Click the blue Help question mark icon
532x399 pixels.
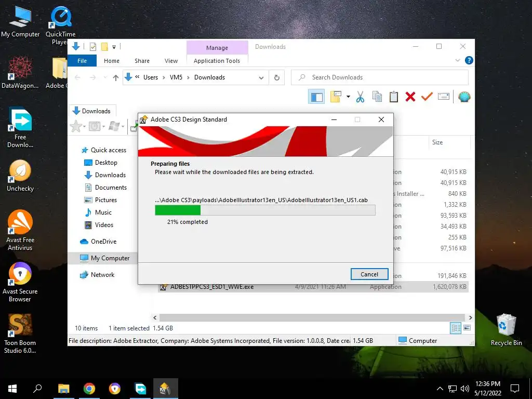(x=469, y=60)
